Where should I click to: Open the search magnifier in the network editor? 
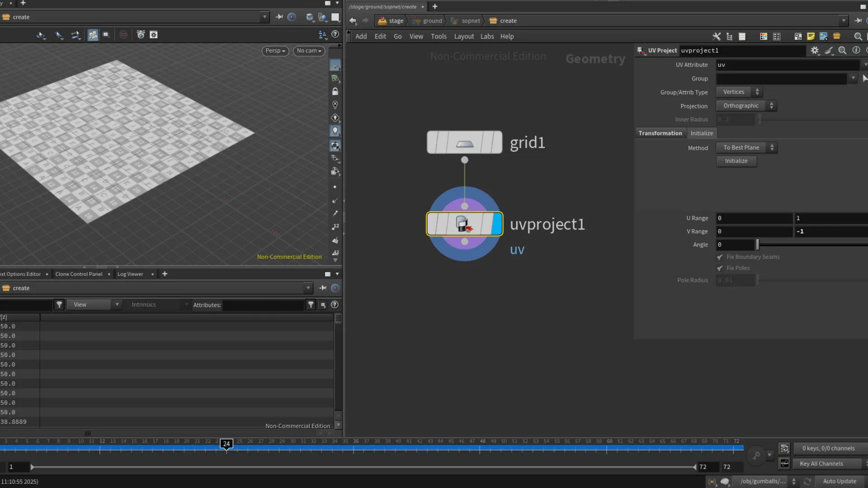click(x=857, y=37)
